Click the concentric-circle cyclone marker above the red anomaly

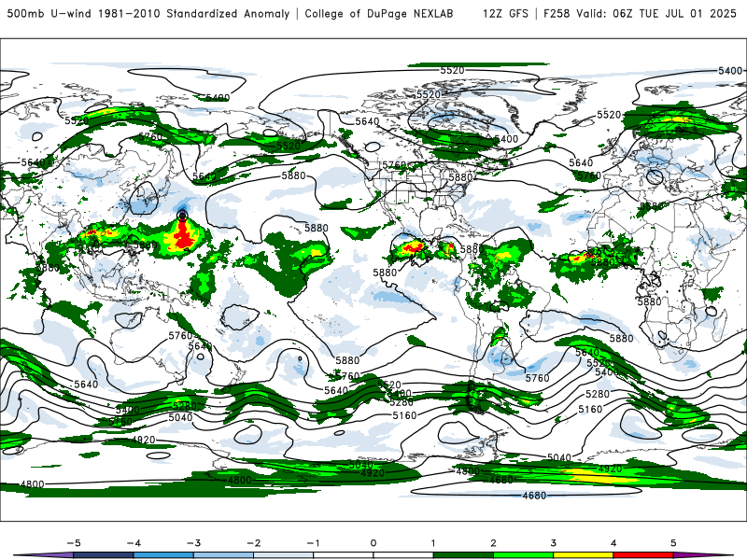click(x=182, y=216)
